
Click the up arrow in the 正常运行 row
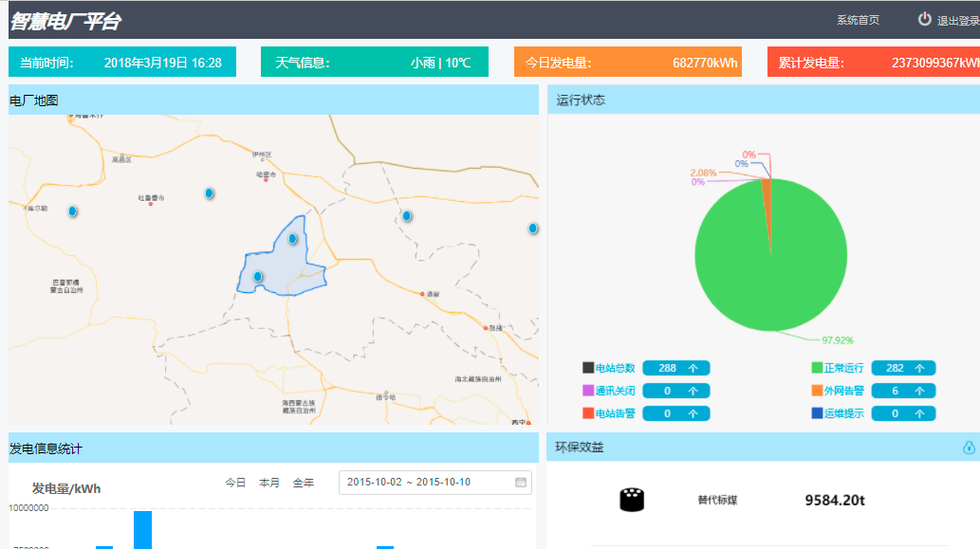click(x=919, y=369)
